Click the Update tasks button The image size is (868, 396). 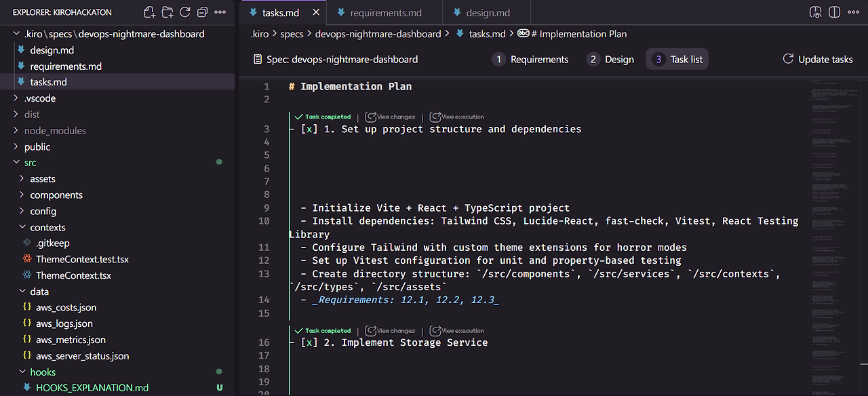pyautogui.click(x=818, y=60)
